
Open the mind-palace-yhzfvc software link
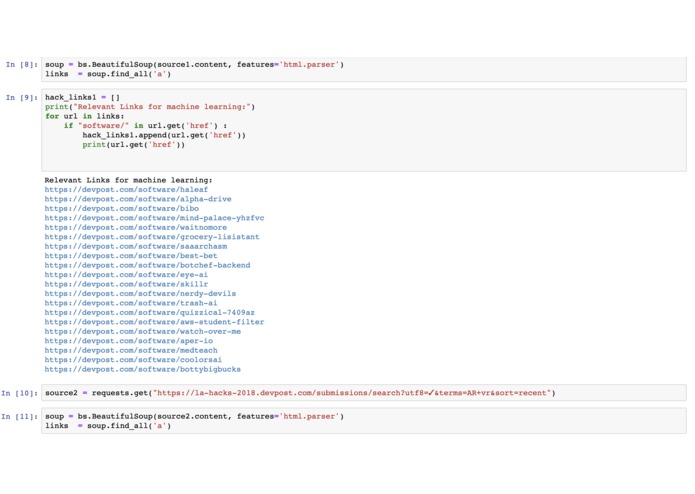click(154, 218)
